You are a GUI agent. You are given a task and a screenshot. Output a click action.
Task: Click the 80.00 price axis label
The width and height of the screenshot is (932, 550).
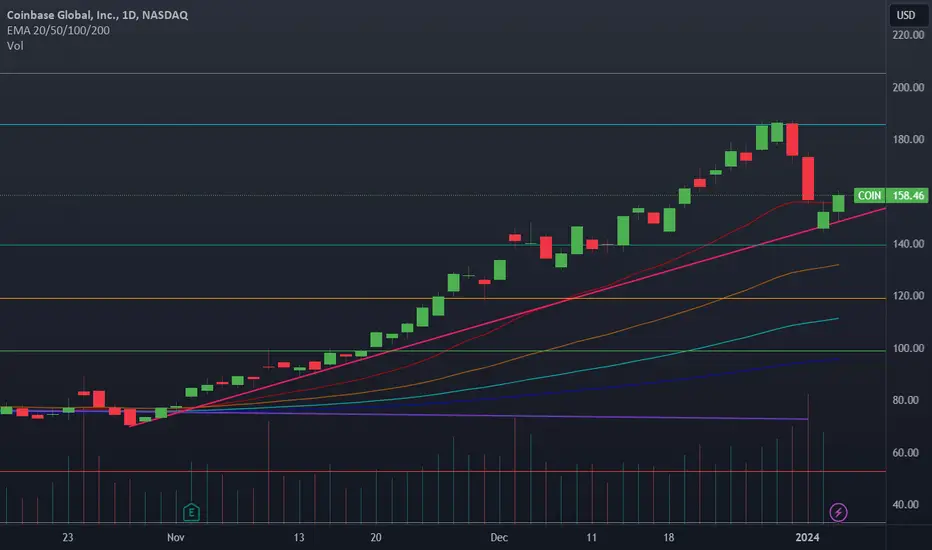905,400
